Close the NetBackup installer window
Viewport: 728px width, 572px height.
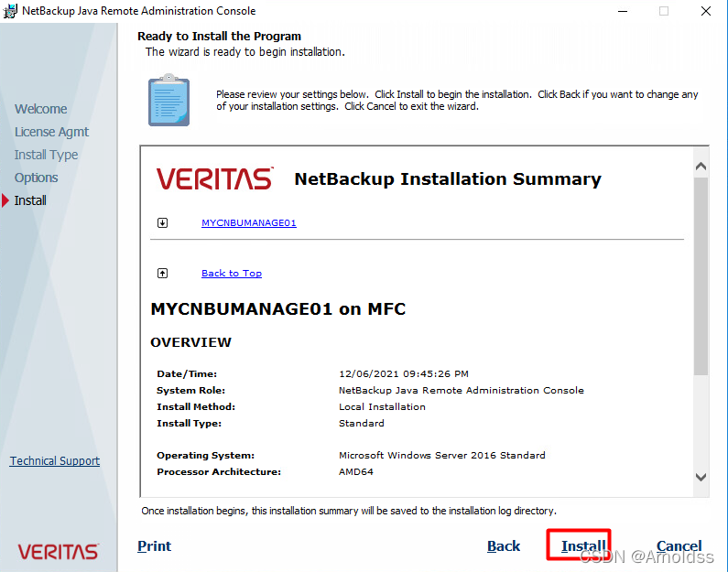pyautogui.click(x=706, y=11)
